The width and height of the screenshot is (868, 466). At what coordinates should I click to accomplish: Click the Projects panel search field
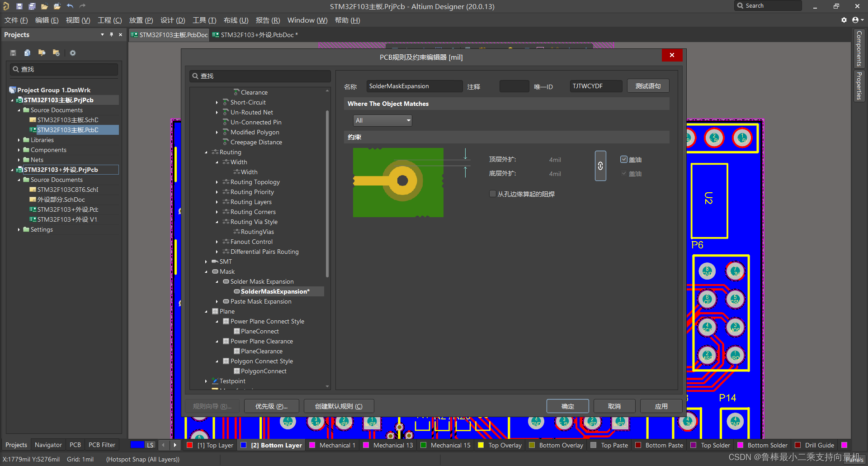point(64,69)
